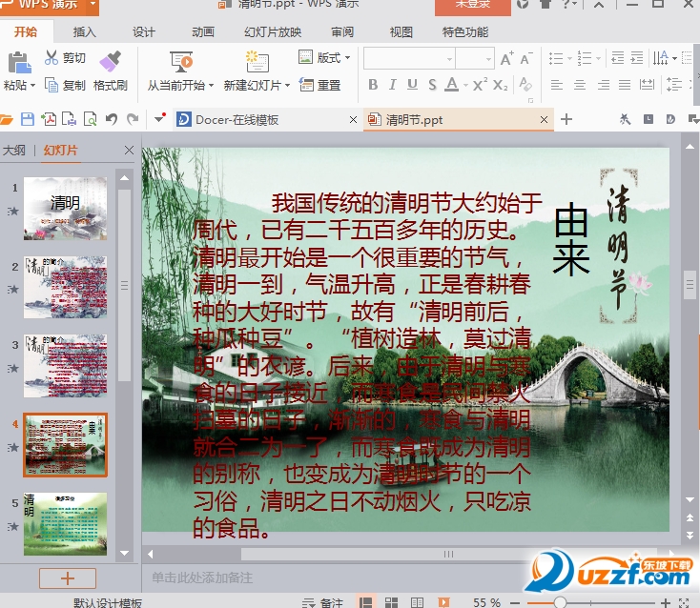The height and width of the screenshot is (608, 700).
Task: Switch to Docer-在线模板 document tab
Action: [267, 119]
